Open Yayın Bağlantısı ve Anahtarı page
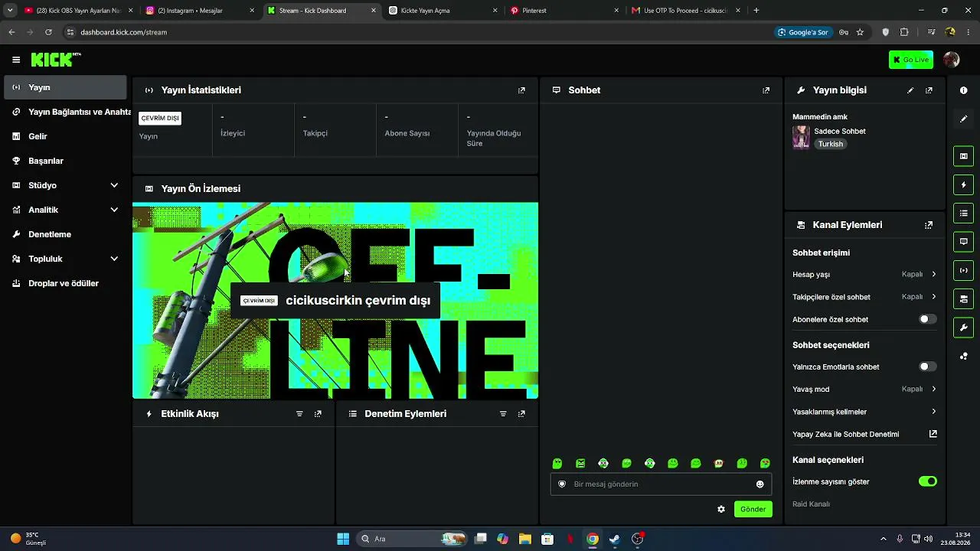980x551 pixels. tap(65, 112)
